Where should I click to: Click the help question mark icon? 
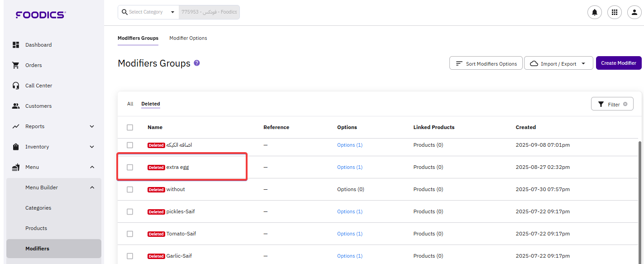[x=197, y=63]
